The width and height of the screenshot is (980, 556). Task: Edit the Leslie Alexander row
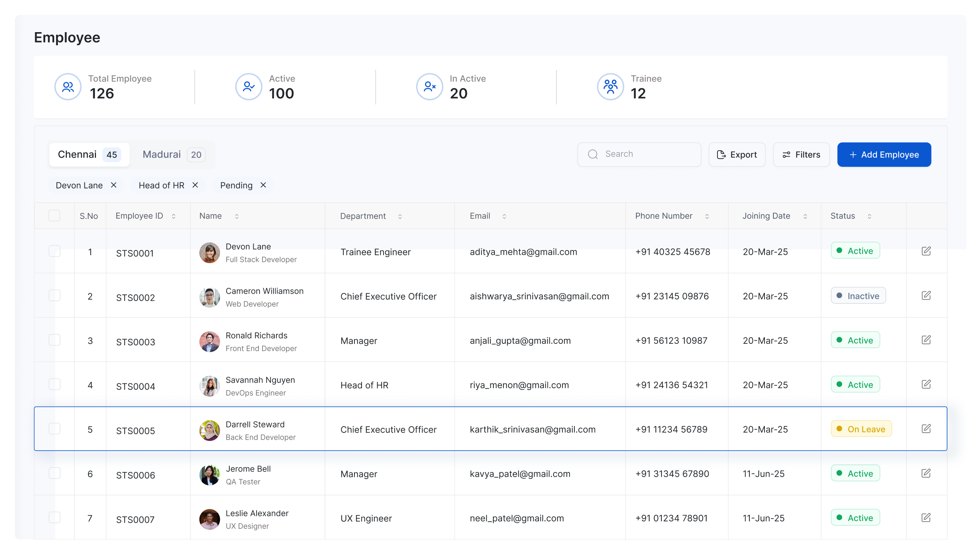926,518
